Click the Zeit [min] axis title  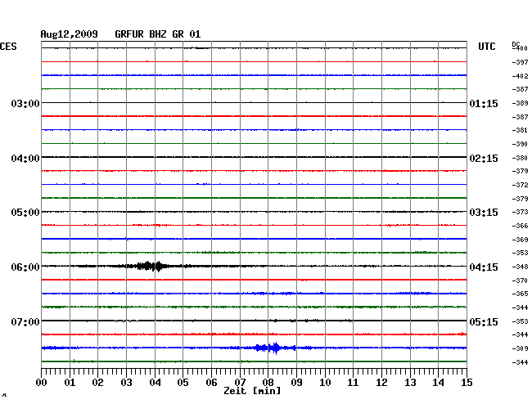pos(252,391)
